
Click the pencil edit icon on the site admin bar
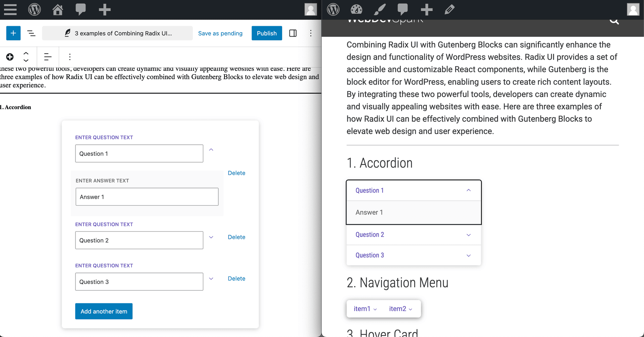449,9
